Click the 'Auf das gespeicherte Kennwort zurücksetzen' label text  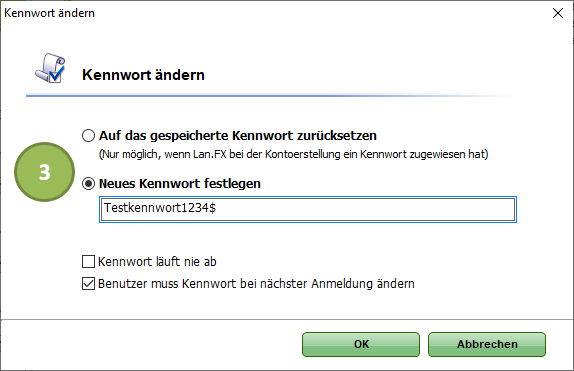click(238, 136)
